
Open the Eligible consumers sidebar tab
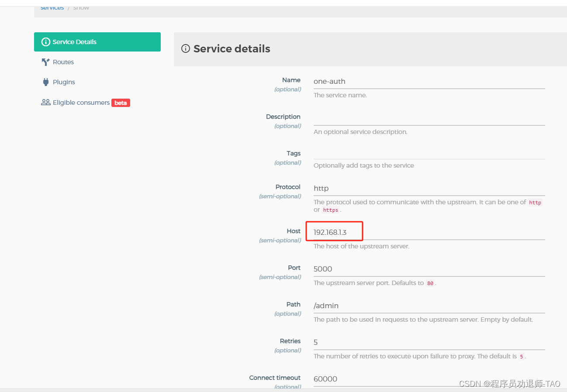click(97, 103)
